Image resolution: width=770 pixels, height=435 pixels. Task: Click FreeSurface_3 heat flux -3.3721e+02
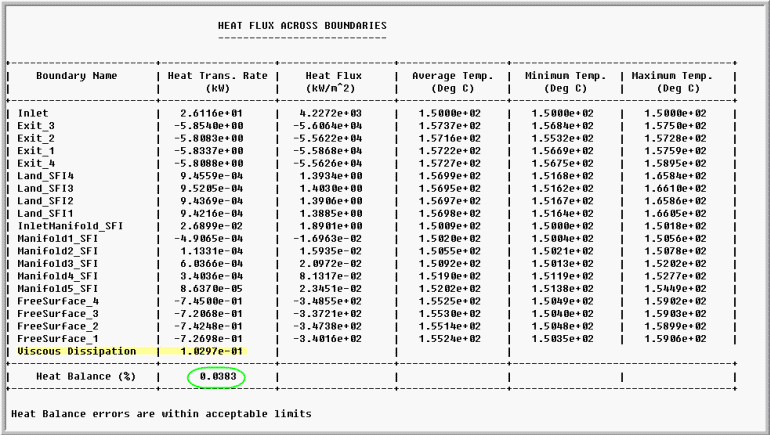pyautogui.click(x=328, y=314)
